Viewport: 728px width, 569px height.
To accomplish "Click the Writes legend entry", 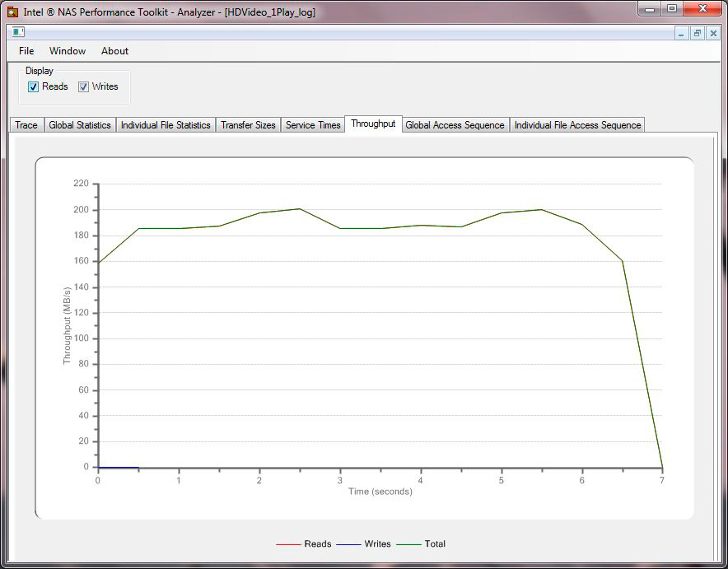I will (363, 544).
